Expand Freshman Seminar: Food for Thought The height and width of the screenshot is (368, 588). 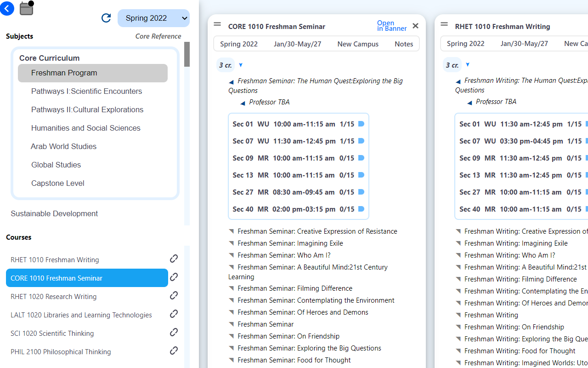(231, 360)
